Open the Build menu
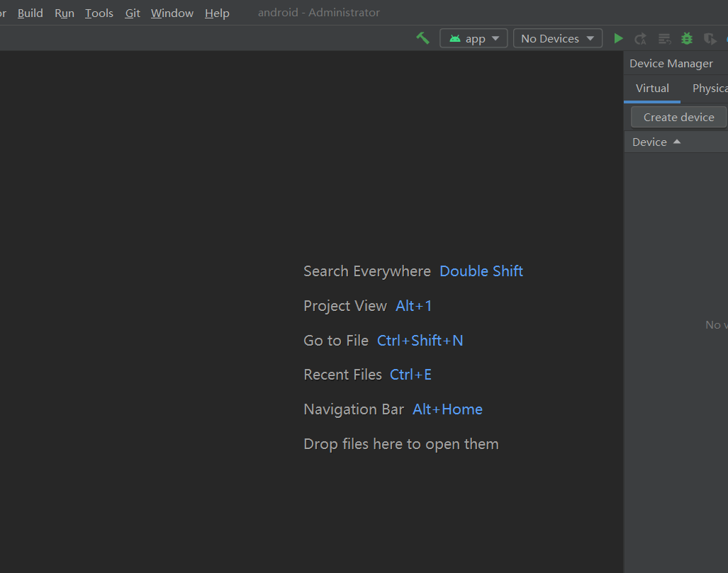The width and height of the screenshot is (728, 573). coord(30,13)
